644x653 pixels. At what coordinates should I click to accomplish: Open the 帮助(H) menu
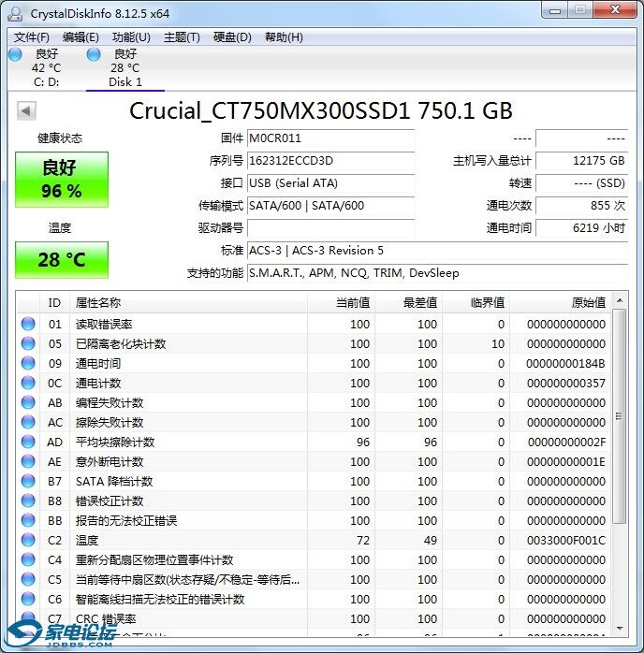coord(284,37)
